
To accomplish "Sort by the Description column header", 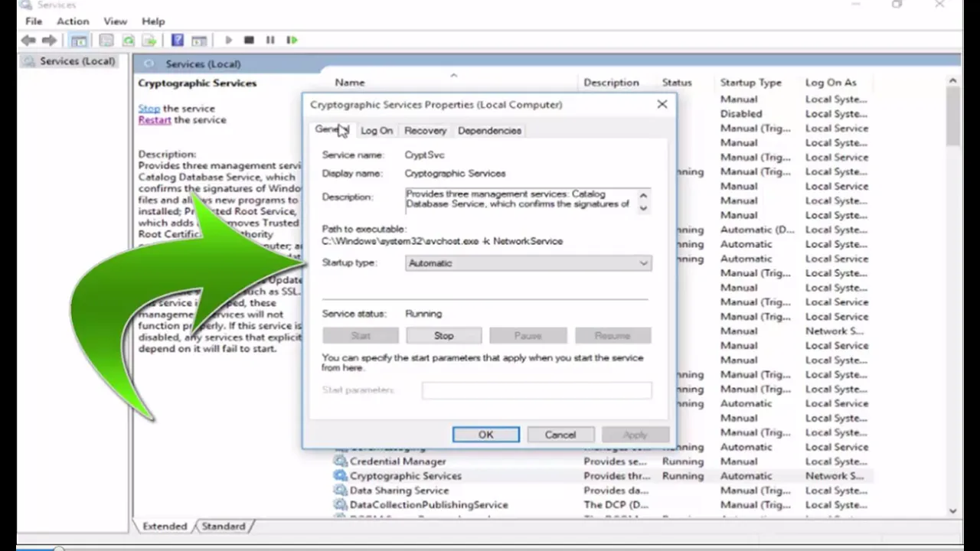I will (611, 83).
